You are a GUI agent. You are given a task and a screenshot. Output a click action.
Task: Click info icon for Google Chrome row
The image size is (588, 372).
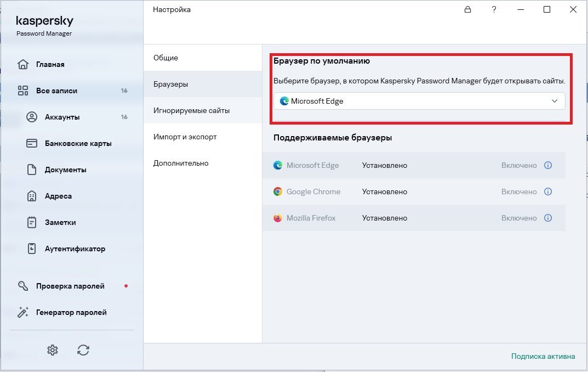click(x=548, y=191)
